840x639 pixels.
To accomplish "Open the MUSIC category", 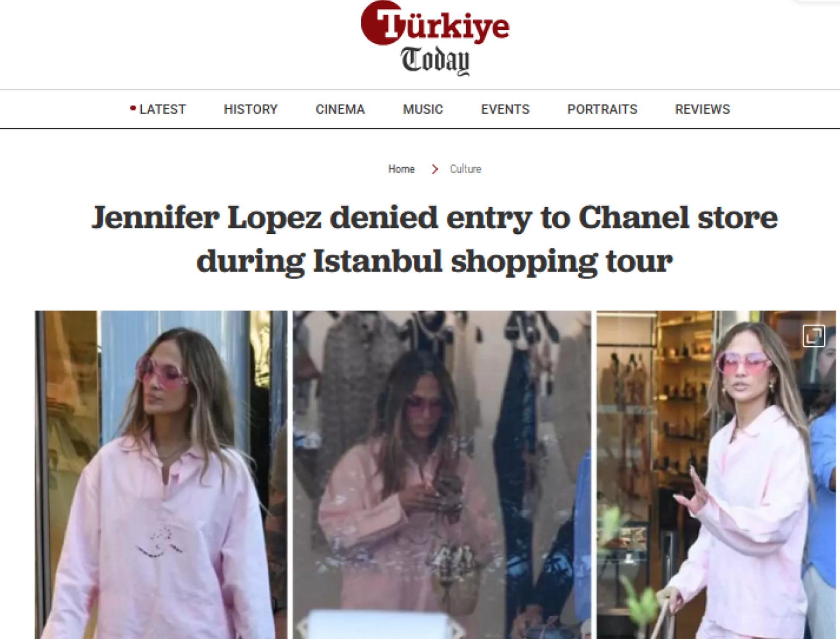I will coord(423,109).
